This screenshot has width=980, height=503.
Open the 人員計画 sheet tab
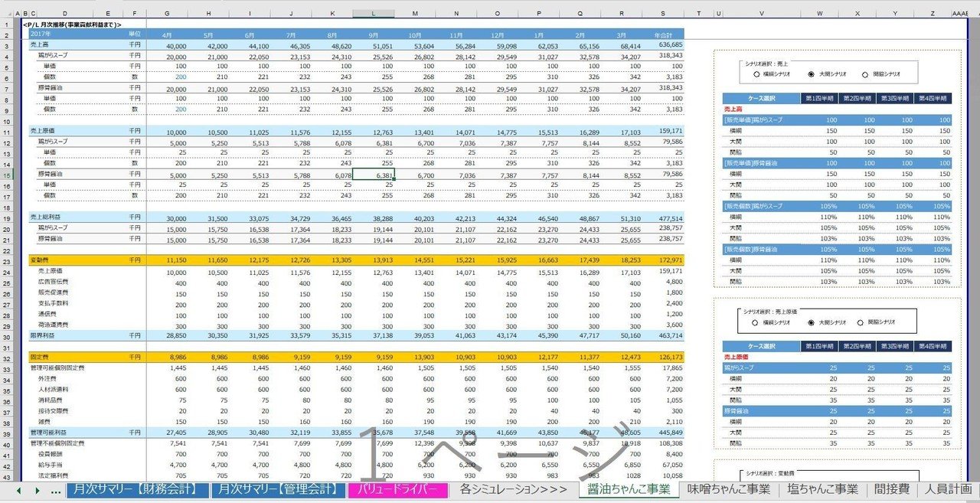(x=947, y=489)
